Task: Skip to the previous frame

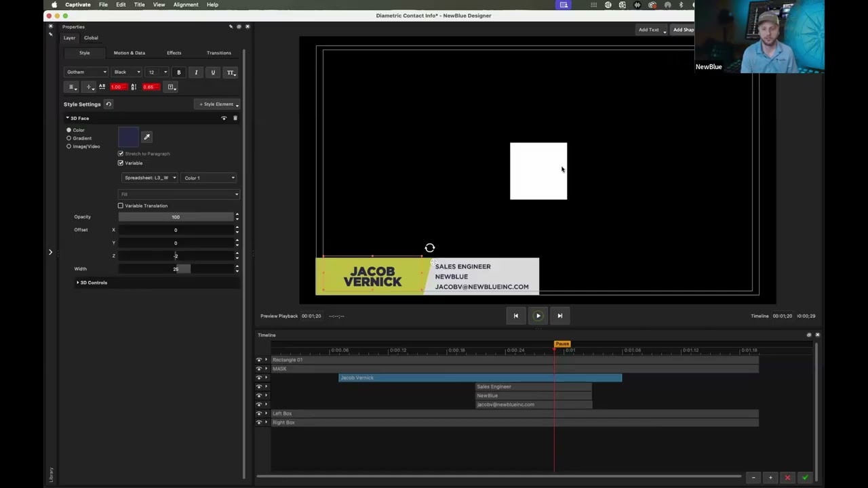Action: point(515,315)
